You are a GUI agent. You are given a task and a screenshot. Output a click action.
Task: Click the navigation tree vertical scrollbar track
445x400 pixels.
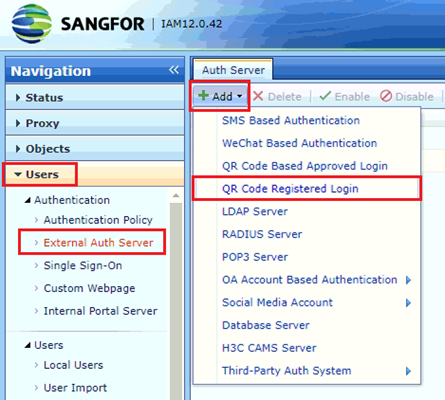pyautogui.click(x=176, y=300)
